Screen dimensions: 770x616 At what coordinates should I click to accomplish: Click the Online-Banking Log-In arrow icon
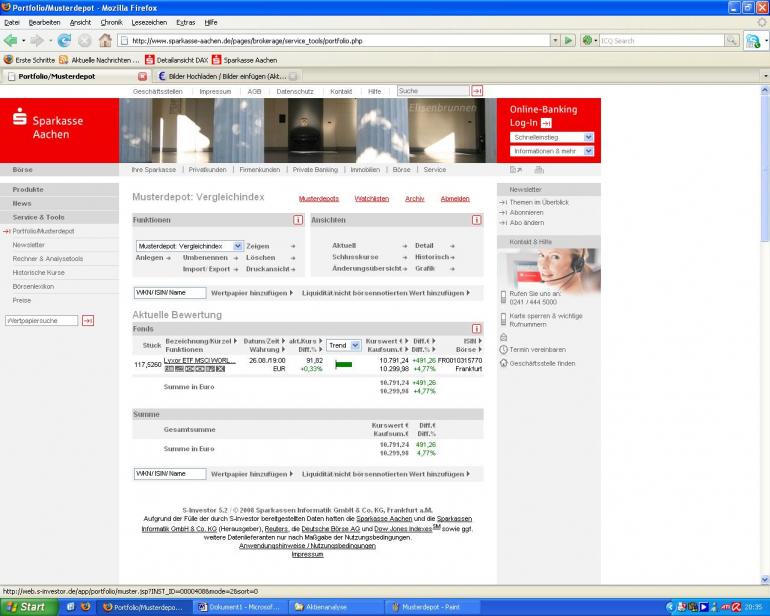coord(546,123)
